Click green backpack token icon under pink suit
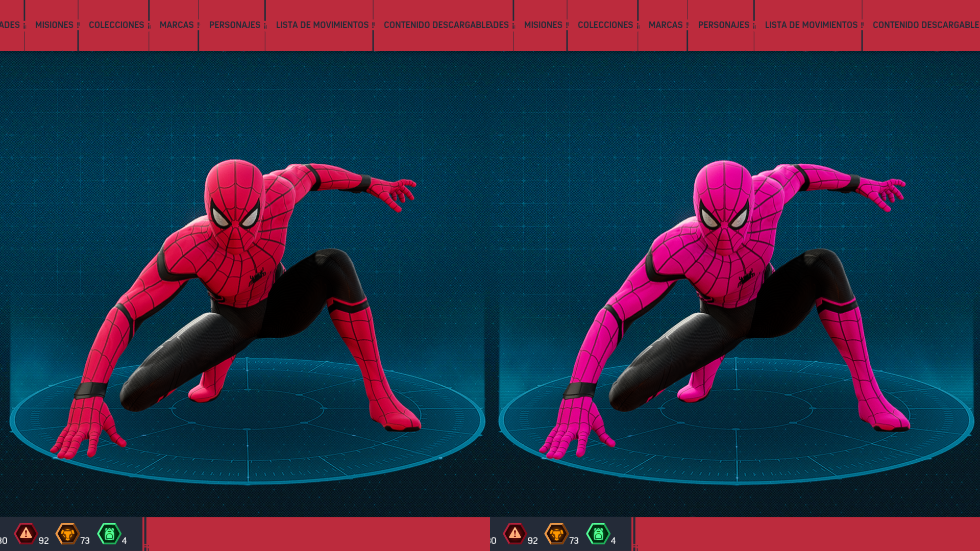 tap(598, 534)
